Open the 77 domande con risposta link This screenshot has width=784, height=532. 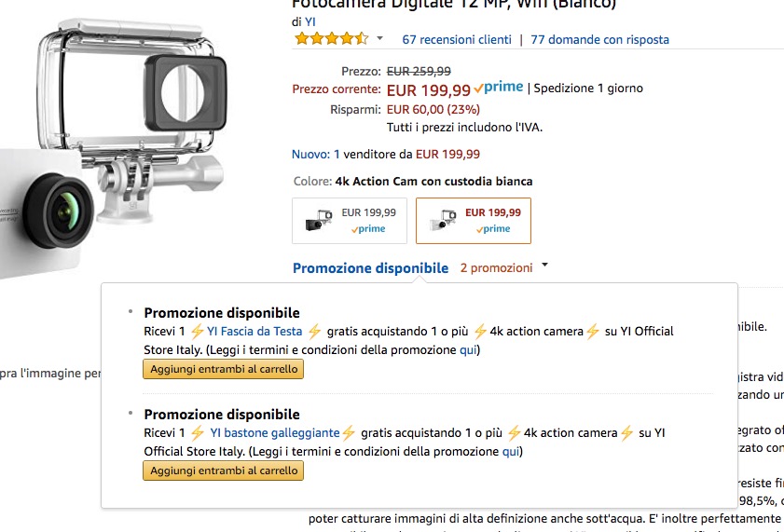click(x=599, y=39)
